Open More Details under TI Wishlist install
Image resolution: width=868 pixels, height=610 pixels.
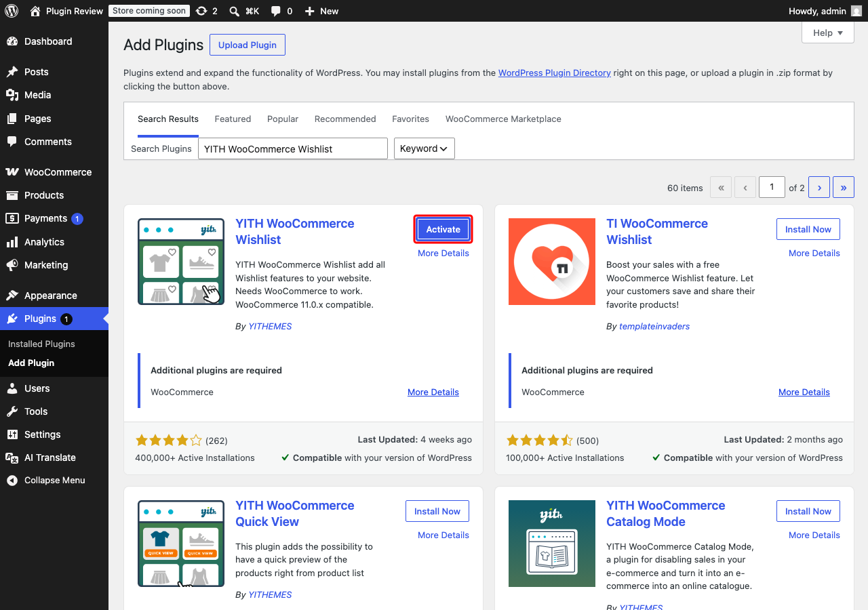pyautogui.click(x=814, y=253)
